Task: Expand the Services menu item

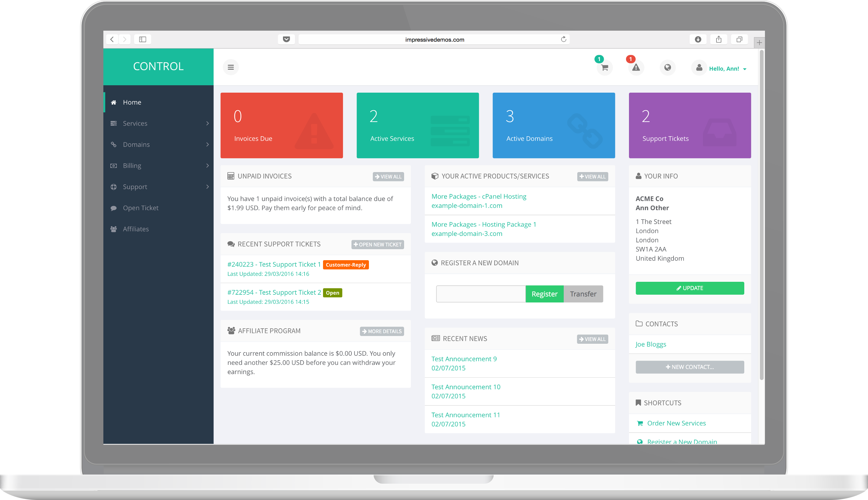Action: 158,123
